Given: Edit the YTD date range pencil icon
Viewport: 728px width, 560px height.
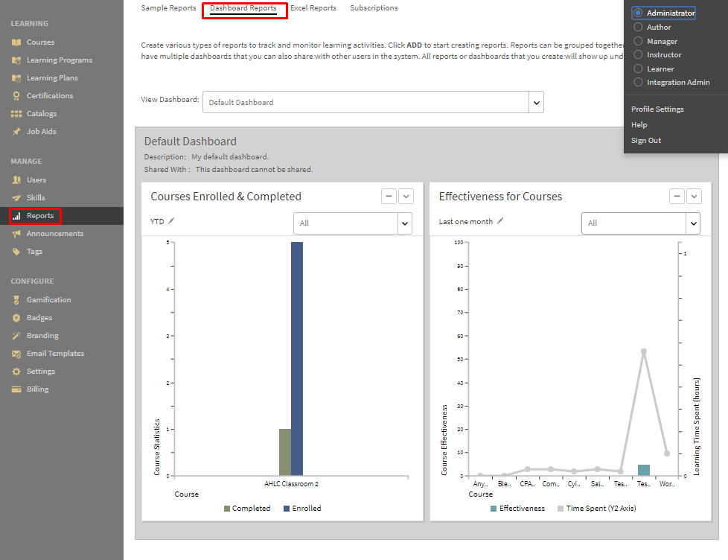Looking at the screenshot, I should (x=172, y=221).
